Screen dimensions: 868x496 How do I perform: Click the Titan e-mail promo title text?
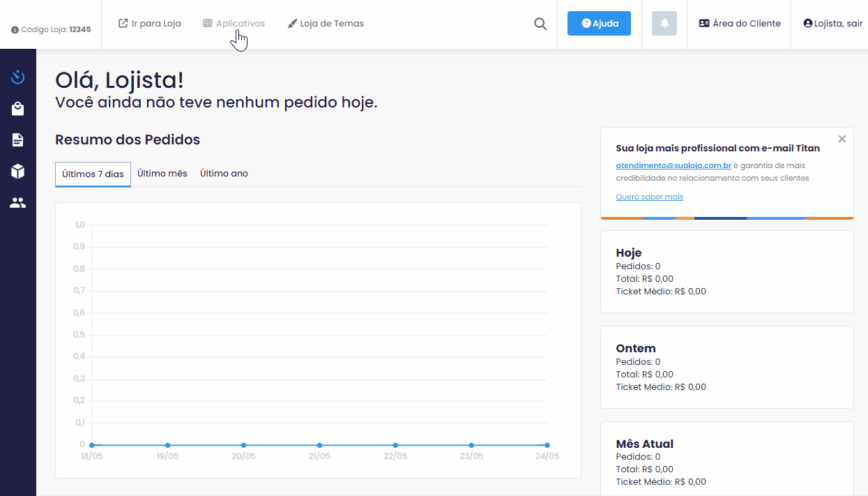point(718,148)
